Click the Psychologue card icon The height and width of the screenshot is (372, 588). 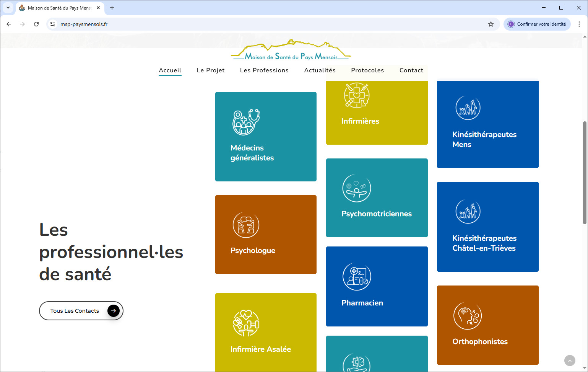click(x=246, y=225)
